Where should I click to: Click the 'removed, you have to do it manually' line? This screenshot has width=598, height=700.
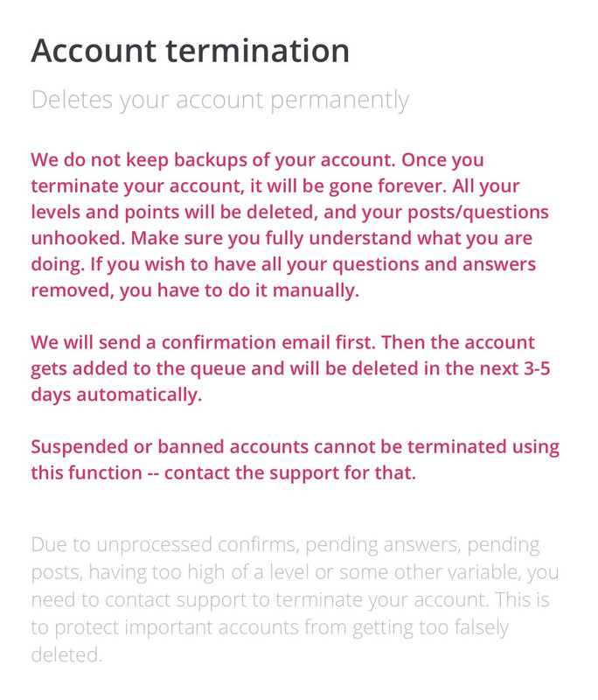pos(195,290)
